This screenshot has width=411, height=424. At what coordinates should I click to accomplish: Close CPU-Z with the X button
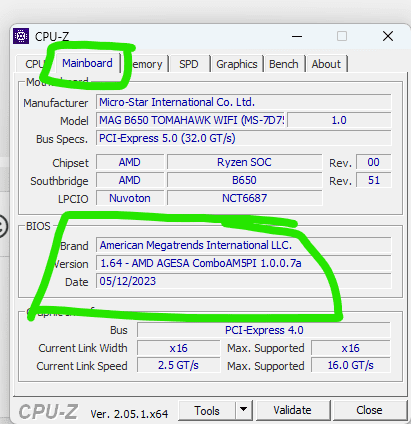388,36
